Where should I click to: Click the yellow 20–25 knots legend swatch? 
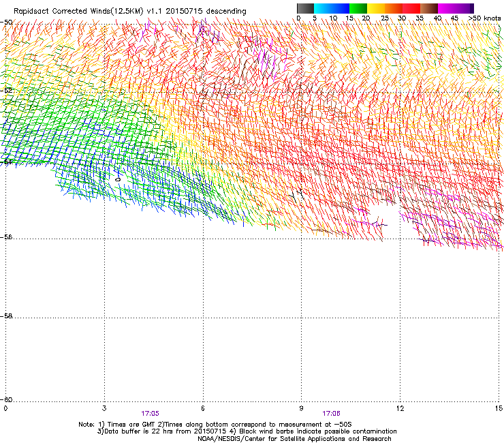coord(376,8)
